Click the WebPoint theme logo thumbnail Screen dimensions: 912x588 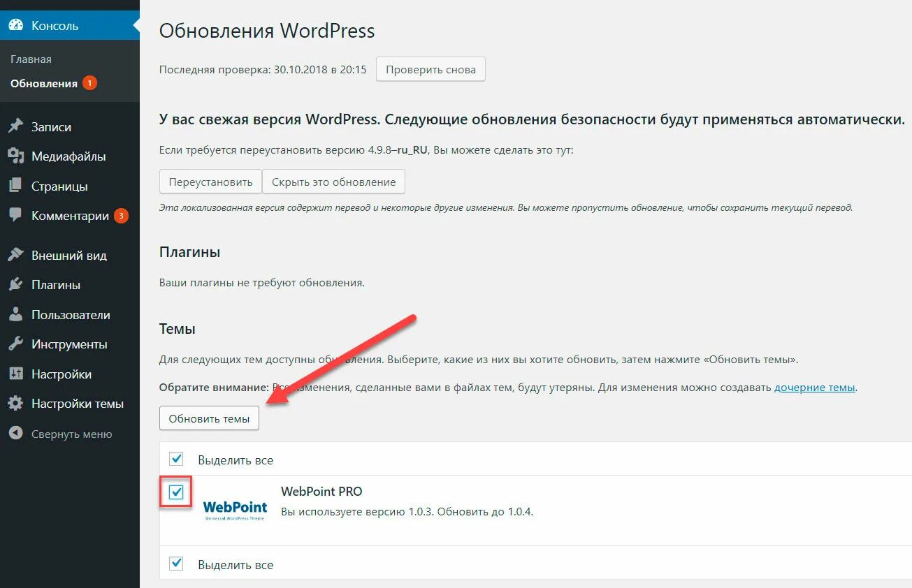point(234,510)
